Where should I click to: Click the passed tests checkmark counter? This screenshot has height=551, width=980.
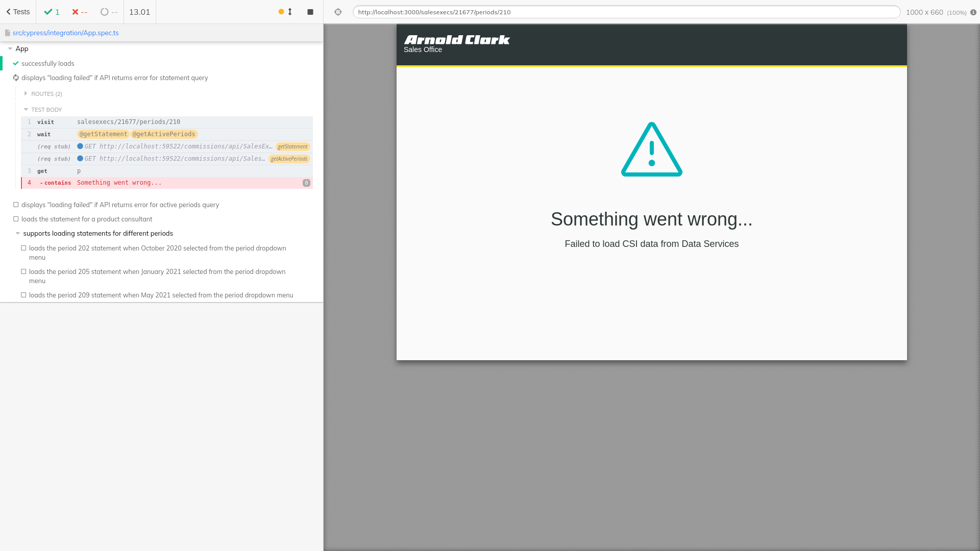[x=52, y=12]
